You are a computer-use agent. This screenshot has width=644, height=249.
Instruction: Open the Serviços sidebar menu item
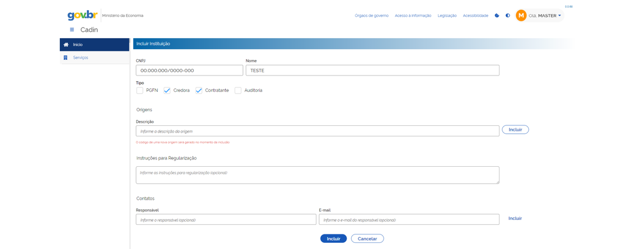pyautogui.click(x=81, y=58)
